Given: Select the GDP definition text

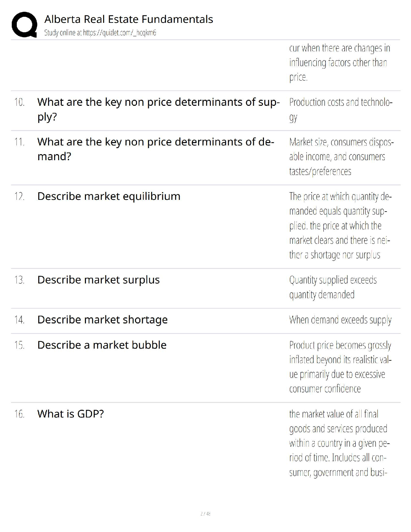Looking at the screenshot, I should (x=339, y=443).
